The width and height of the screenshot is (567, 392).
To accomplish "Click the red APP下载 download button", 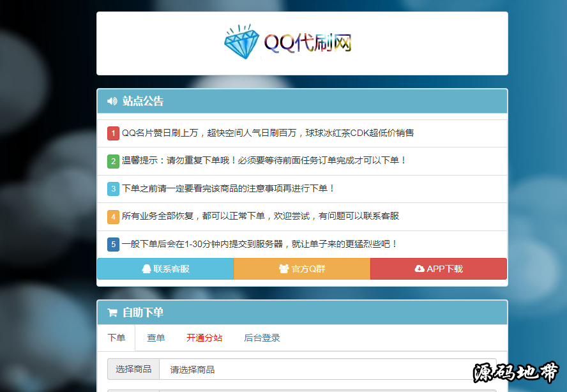I will pos(439,269).
